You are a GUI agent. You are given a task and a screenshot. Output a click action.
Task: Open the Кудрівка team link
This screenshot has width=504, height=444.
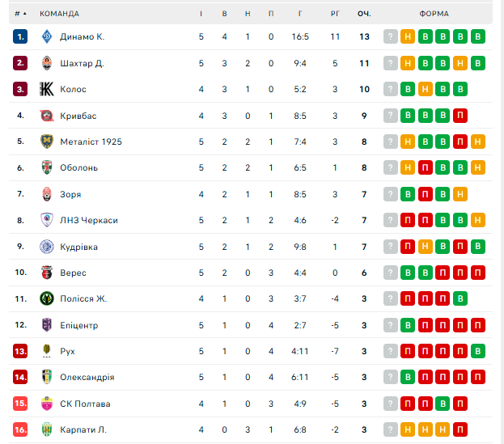78,247
